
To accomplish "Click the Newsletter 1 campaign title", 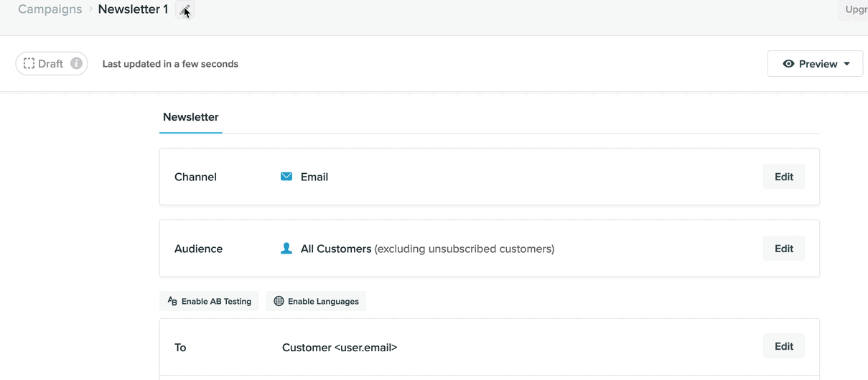I will coord(133,9).
